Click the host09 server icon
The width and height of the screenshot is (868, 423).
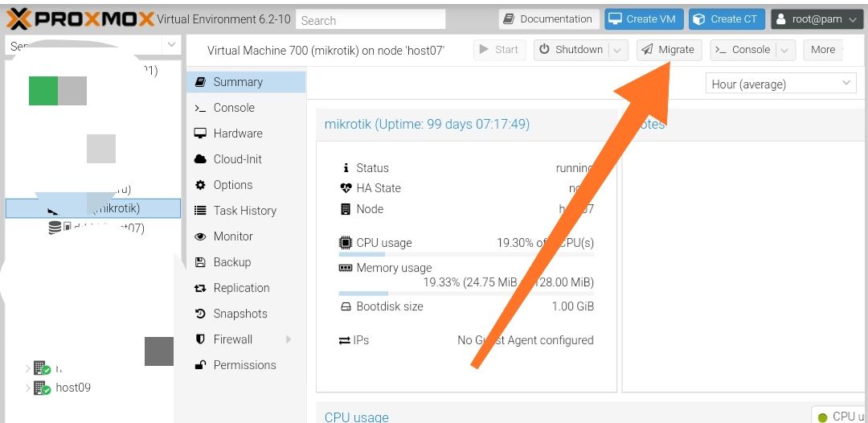41,388
